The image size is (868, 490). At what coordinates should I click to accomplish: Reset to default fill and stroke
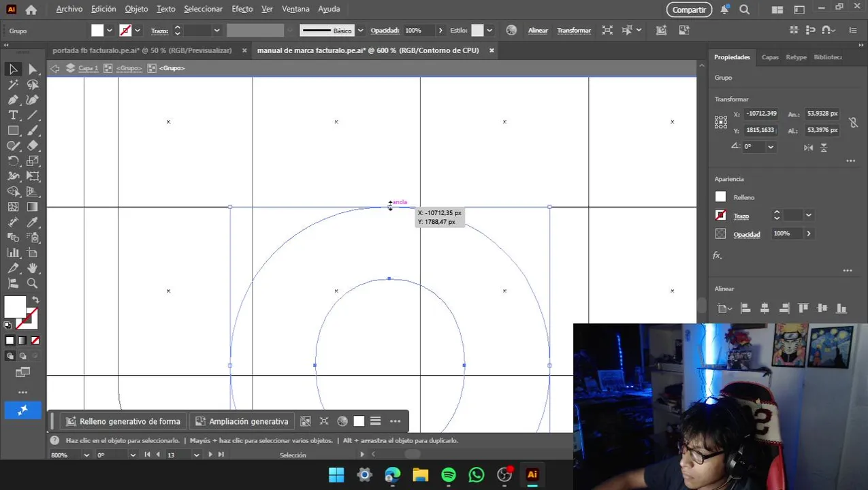(7, 325)
